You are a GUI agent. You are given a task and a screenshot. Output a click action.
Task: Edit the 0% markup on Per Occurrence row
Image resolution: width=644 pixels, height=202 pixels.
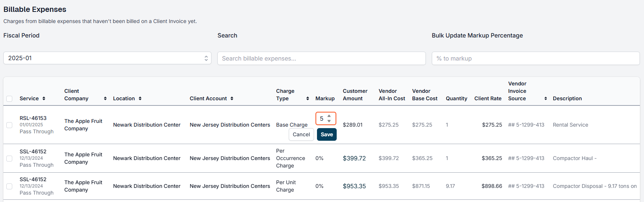pyautogui.click(x=320, y=158)
